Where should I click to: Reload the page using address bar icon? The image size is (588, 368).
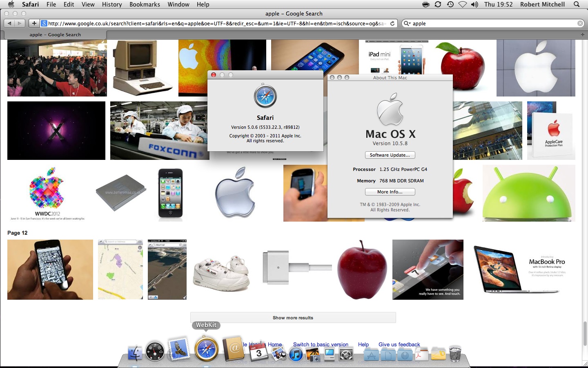tap(392, 23)
